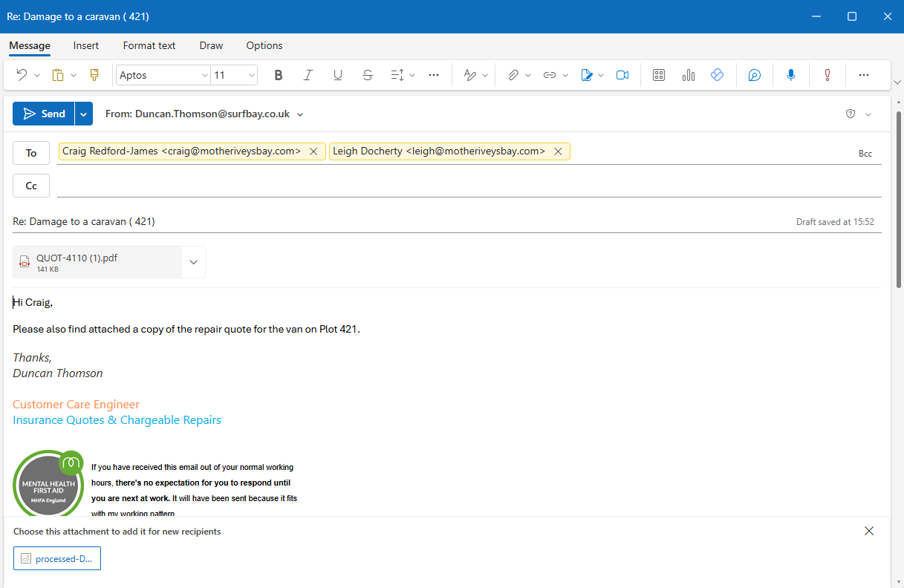Start dictation with the microphone icon
904x588 pixels.
click(x=791, y=75)
